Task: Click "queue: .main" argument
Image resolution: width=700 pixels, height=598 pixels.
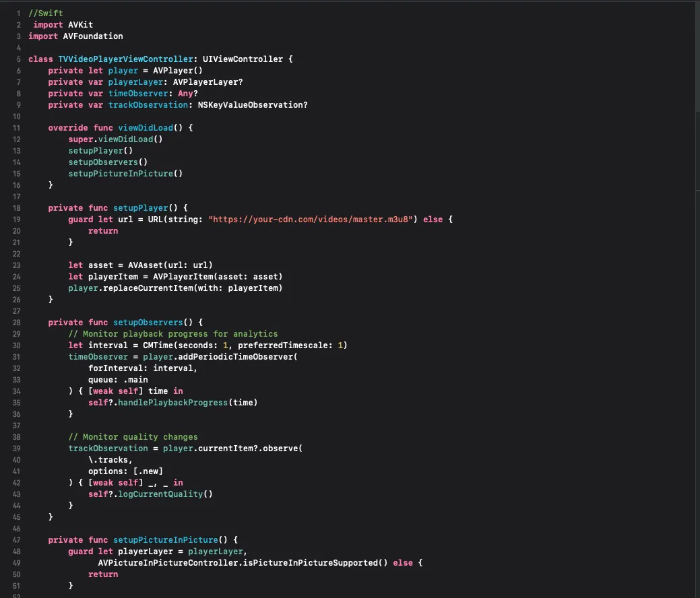Action: point(118,380)
